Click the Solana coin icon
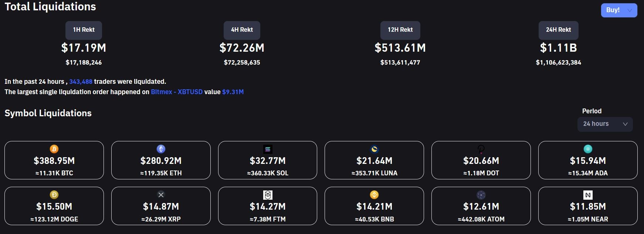This screenshot has height=234, width=644. (x=268, y=149)
